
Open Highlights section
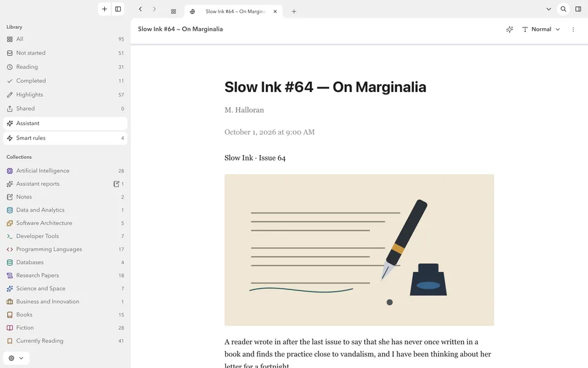(66, 94)
